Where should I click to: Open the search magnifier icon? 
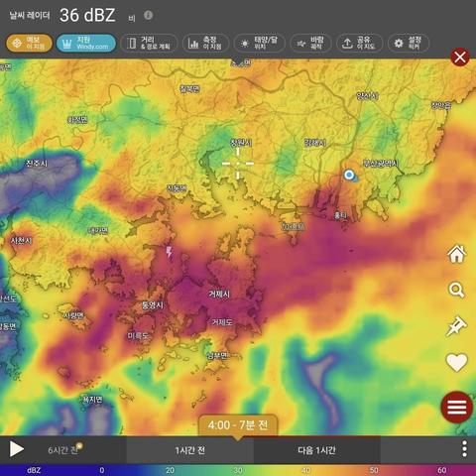(457, 290)
